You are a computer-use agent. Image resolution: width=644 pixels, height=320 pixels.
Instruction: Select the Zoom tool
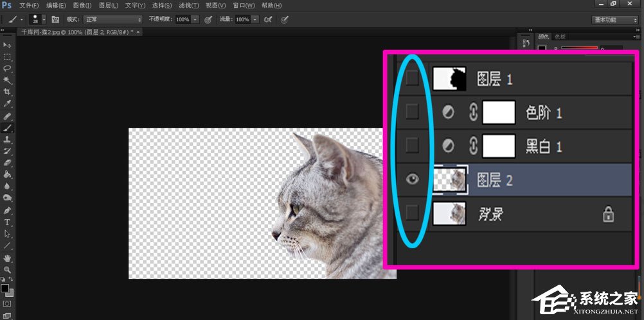click(x=7, y=269)
